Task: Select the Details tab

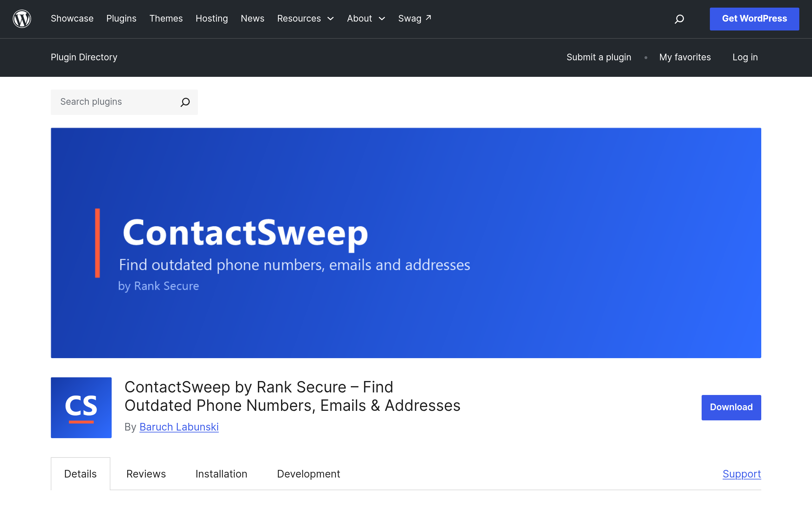Action: tap(81, 474)
